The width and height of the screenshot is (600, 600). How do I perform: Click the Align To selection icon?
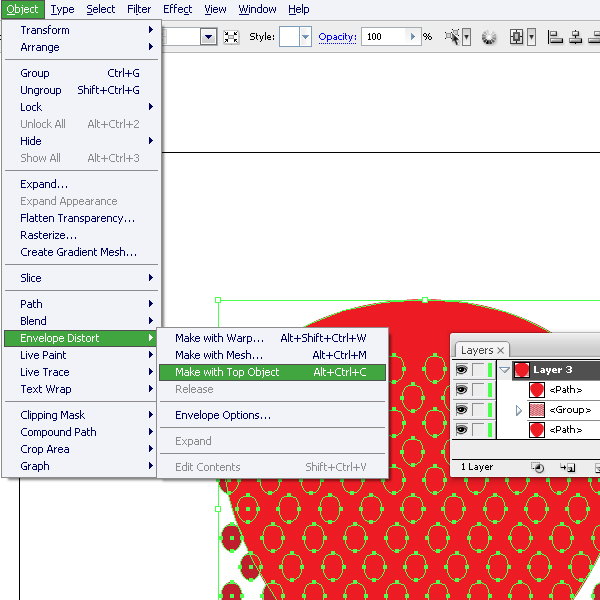coord(517,37)
